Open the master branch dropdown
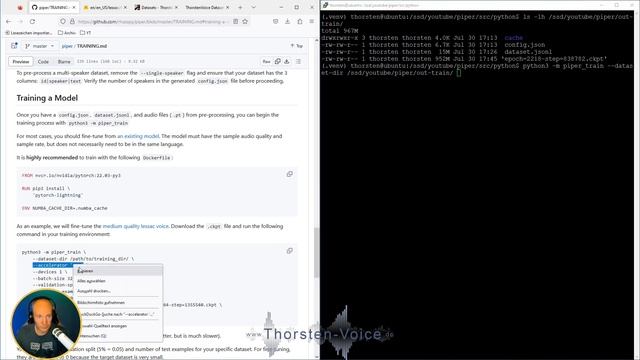This screenshot has width=640, height=360. [39, 46]
